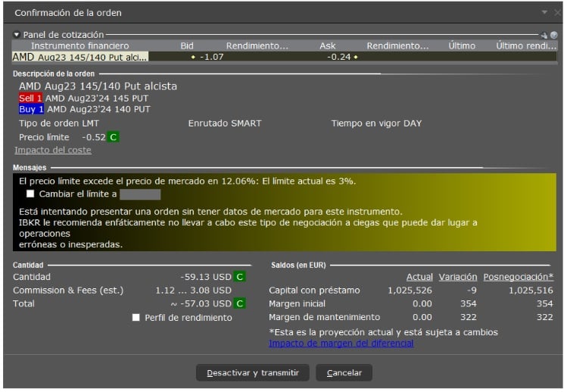Click the Cambiar el límite value field
Screen dimensions: 567x392
coord(140,194)
